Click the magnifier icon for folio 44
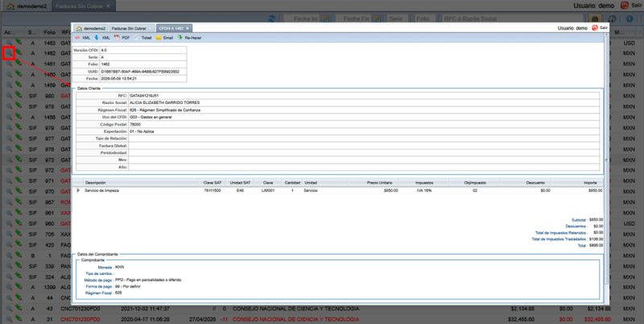The image size is (644, 324). pos(9,298)
